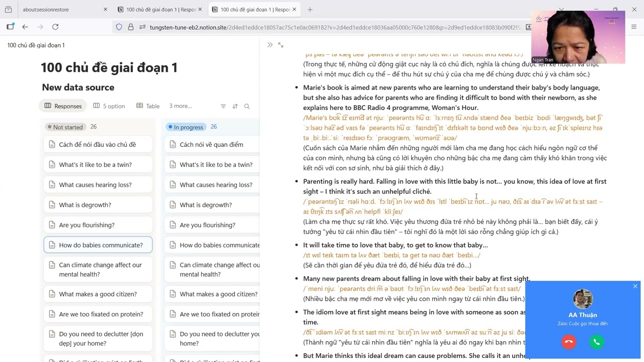Close the second '100 chủ đề' browser tab
This screenshot has width=644, height=362.
point(200,10)
